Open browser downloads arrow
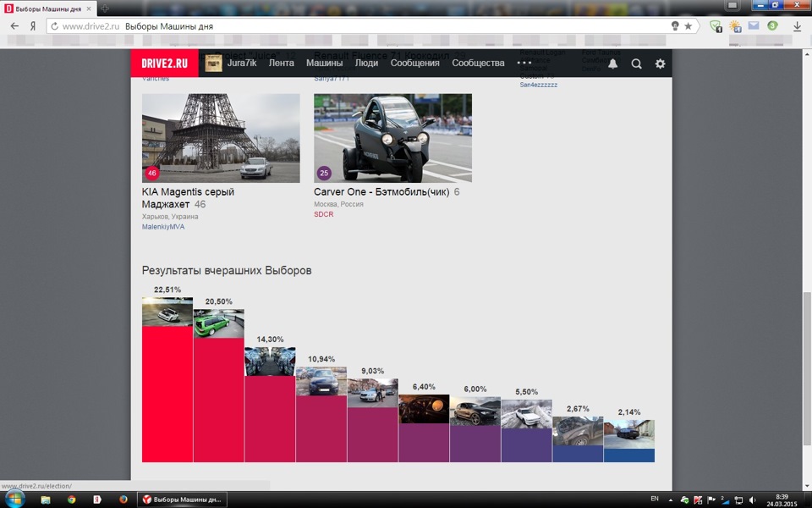Viewport: 812px width, 508px height. [x=797, y=26]
